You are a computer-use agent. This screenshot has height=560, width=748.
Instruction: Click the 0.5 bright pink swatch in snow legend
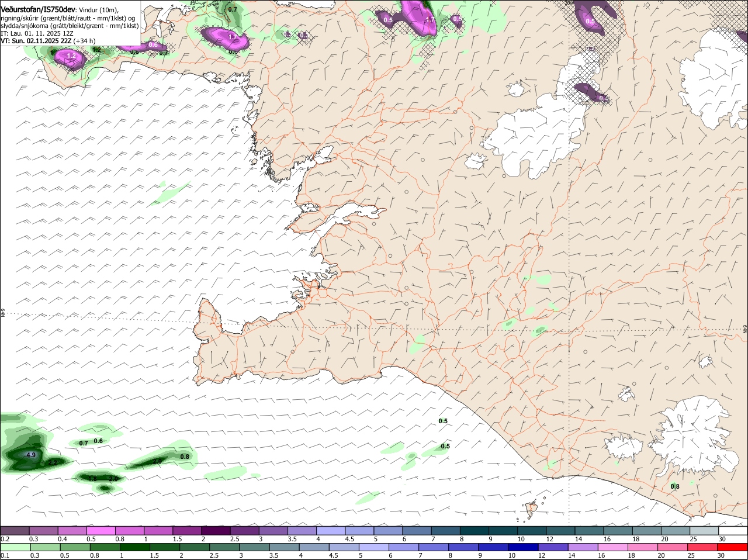pos(101,530)
